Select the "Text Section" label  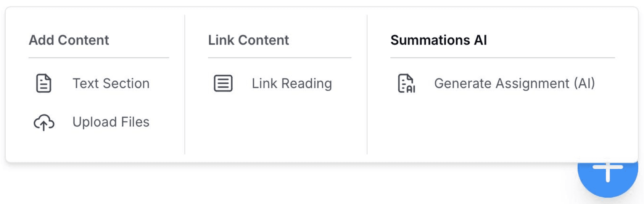click(x=111, y=83)
